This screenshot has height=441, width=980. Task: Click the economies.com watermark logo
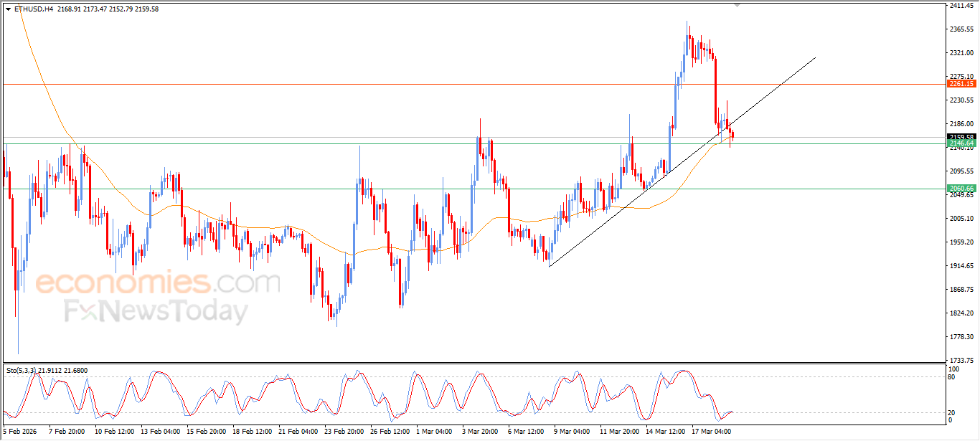(x=158, y=283)
